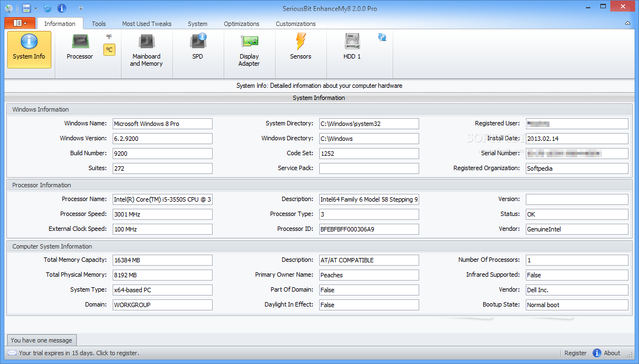Click the GenuineIntel Vendor field

(577, 229)
